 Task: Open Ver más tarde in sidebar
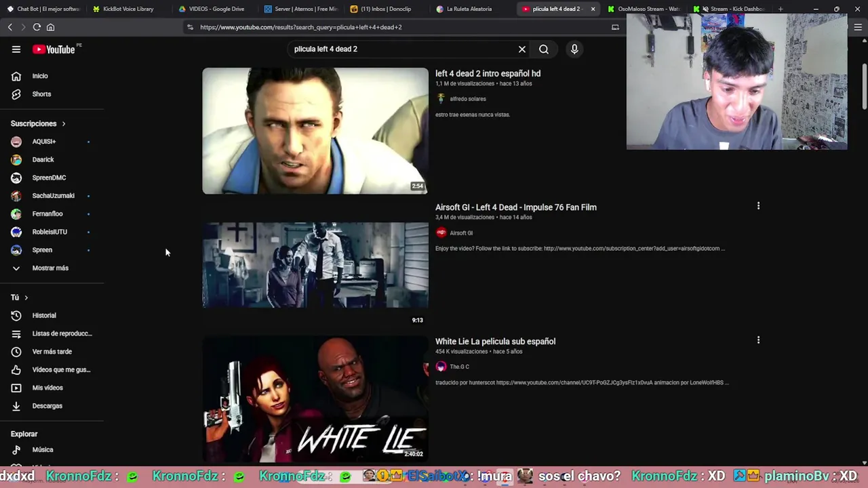(53, 352)
